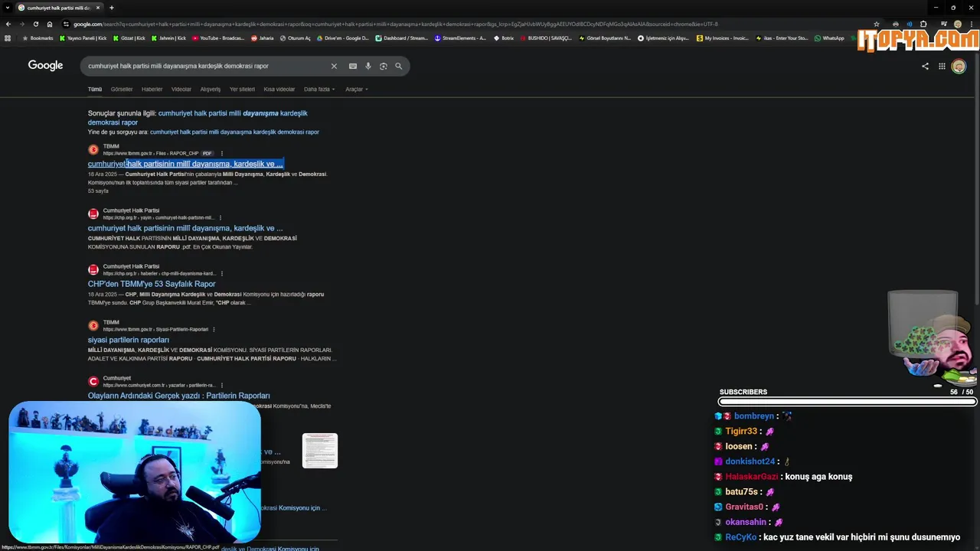The width and height of the screenshot is (980, 551).
Task: Open the browser home page icon
Action: pyautogui.click(x=50, y=24)
